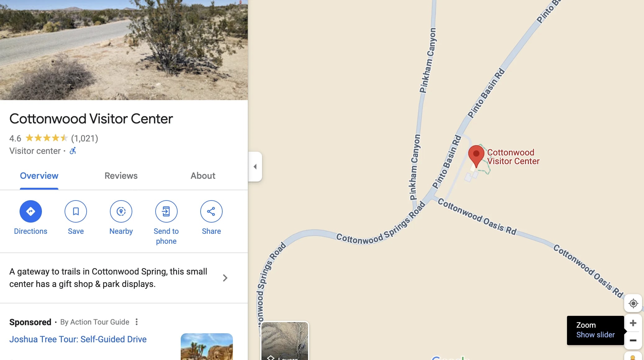Click the blue Directions icon
Image resolution: width=644 pixels, height=360 pixels.
pos(30,211)
